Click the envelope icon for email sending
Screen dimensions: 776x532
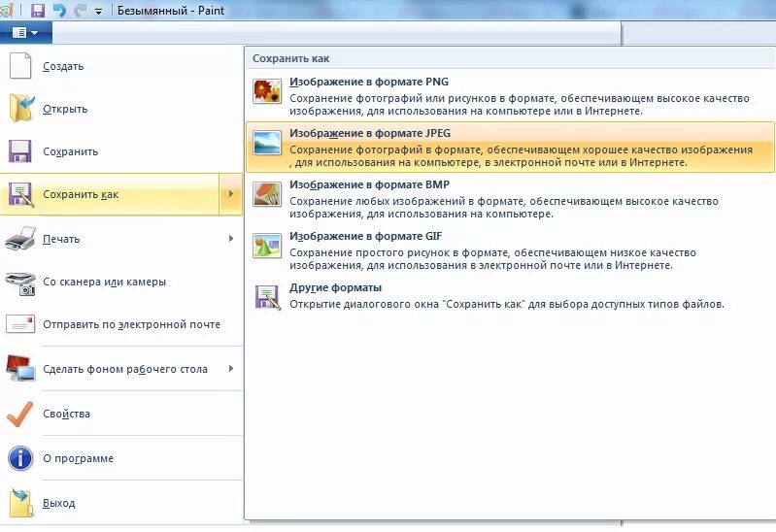pos(20,324)
